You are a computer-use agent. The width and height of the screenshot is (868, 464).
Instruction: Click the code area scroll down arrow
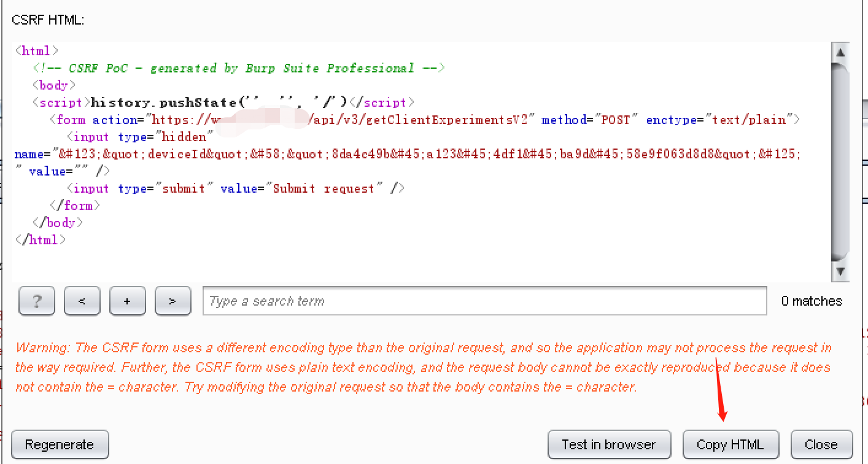[841, 271]
